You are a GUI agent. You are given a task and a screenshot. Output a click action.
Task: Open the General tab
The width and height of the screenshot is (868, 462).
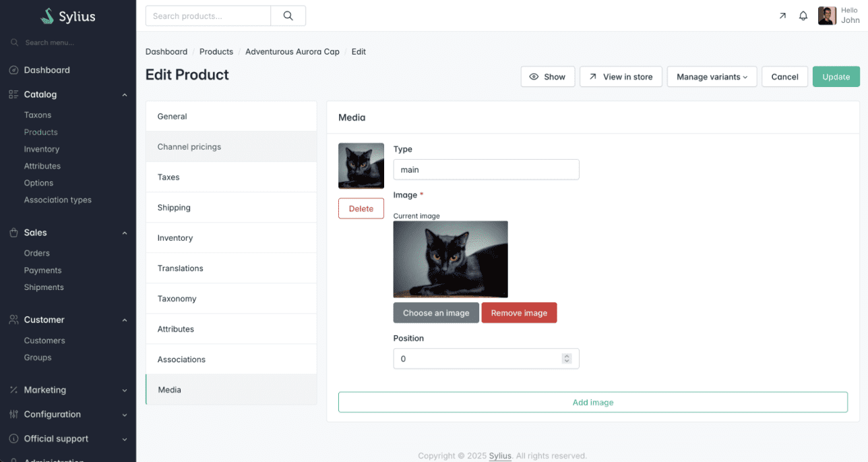click(231, 117)
